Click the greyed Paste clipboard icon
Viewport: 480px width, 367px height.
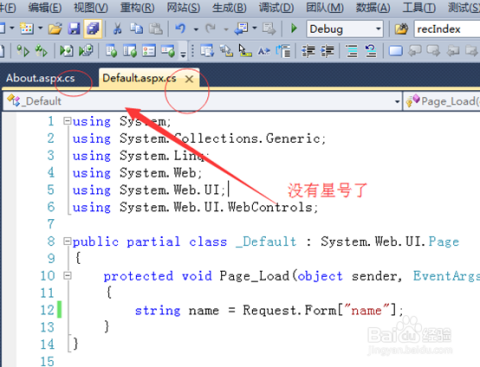tap(155, 29)
